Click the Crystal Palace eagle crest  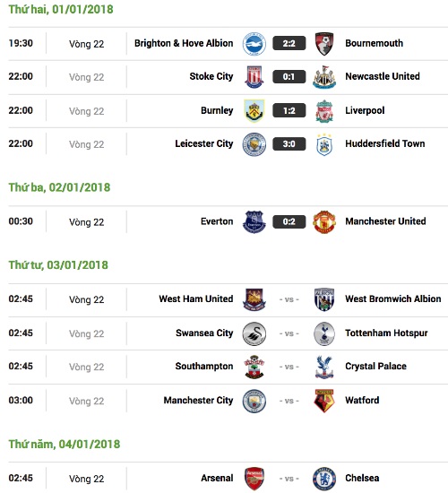[x=324, y=367]
